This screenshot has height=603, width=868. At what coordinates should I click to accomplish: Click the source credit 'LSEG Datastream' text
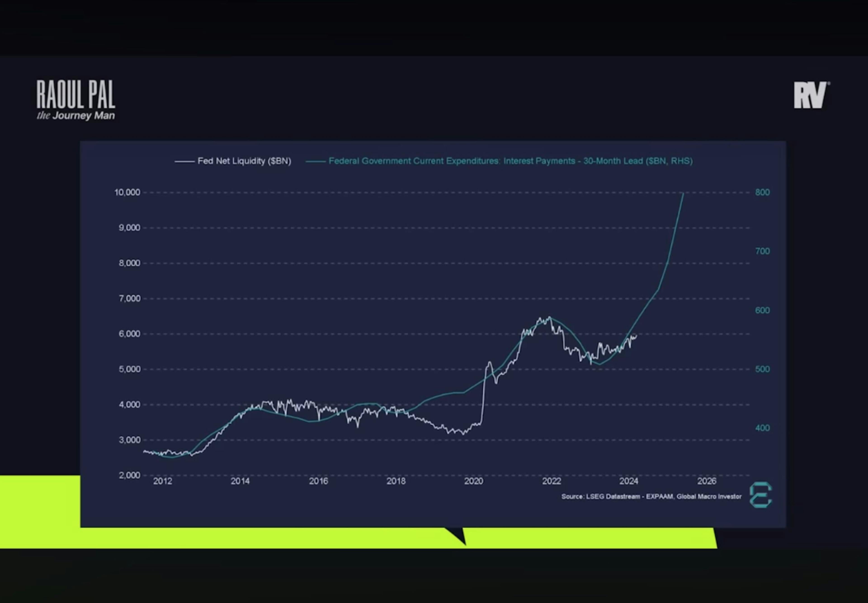[651, 496]
